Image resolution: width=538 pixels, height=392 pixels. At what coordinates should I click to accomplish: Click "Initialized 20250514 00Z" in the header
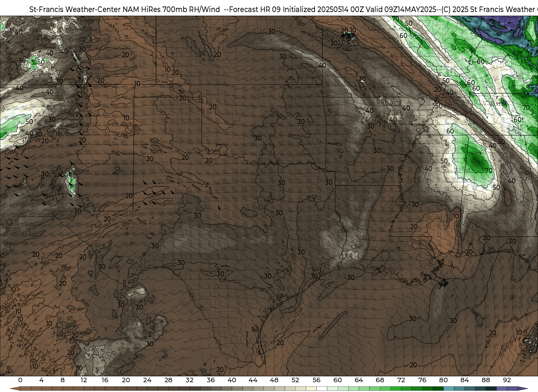323,10
